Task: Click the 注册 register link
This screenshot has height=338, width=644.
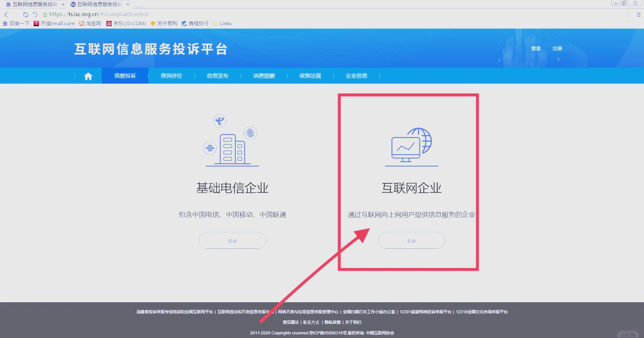Action: 557,49
